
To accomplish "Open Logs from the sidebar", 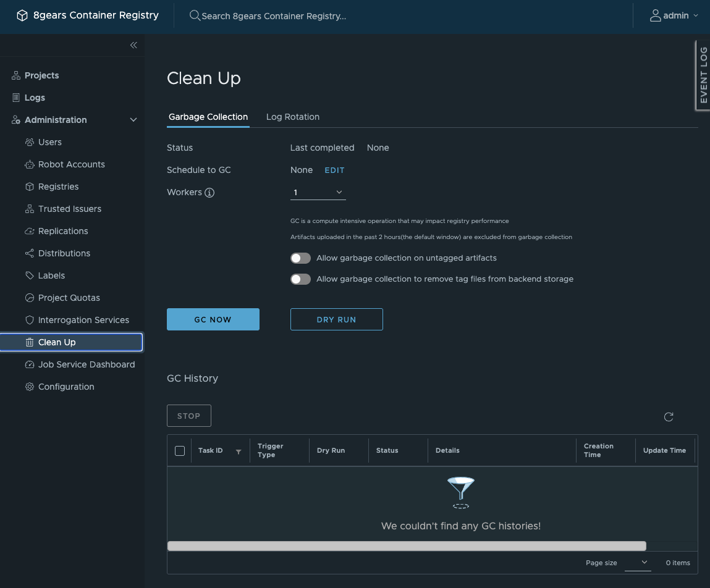I will 35,98.
